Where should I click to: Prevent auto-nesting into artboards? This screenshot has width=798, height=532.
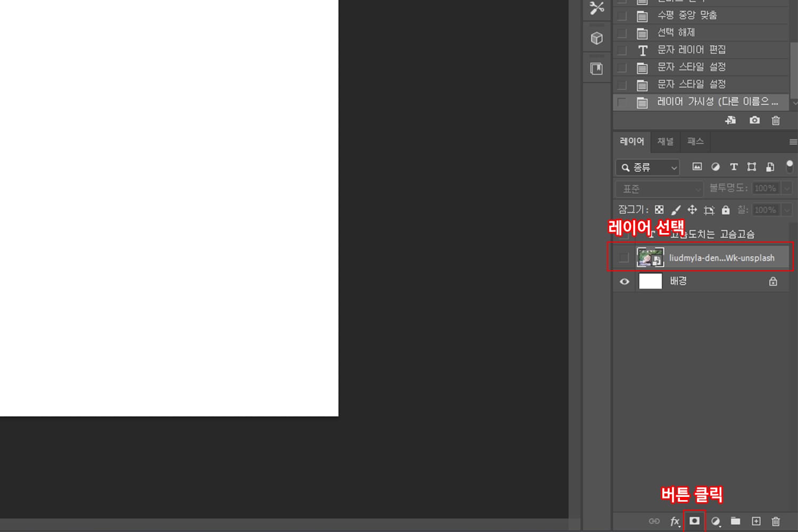click(709, 210)
